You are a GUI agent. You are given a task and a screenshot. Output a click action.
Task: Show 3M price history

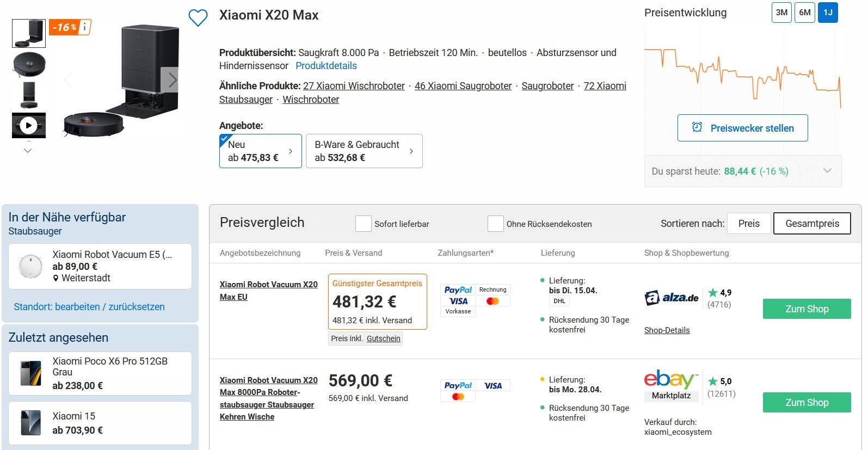tap(781, 13)
